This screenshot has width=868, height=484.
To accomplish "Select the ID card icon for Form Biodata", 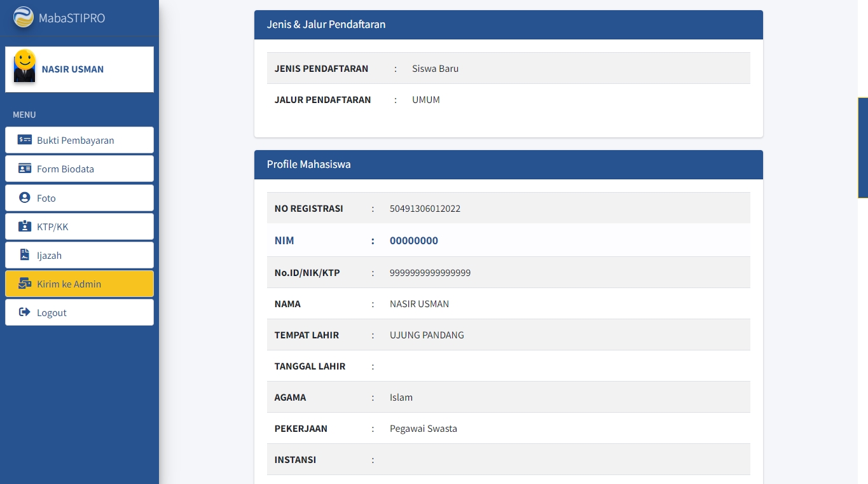I will tap(25, 169).
